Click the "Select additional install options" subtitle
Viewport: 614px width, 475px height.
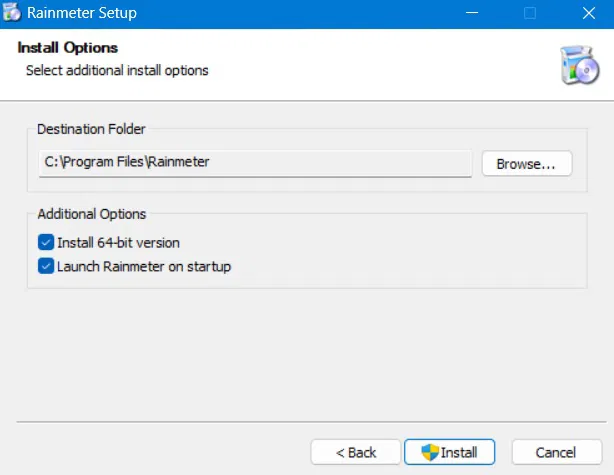pos(117,70)
